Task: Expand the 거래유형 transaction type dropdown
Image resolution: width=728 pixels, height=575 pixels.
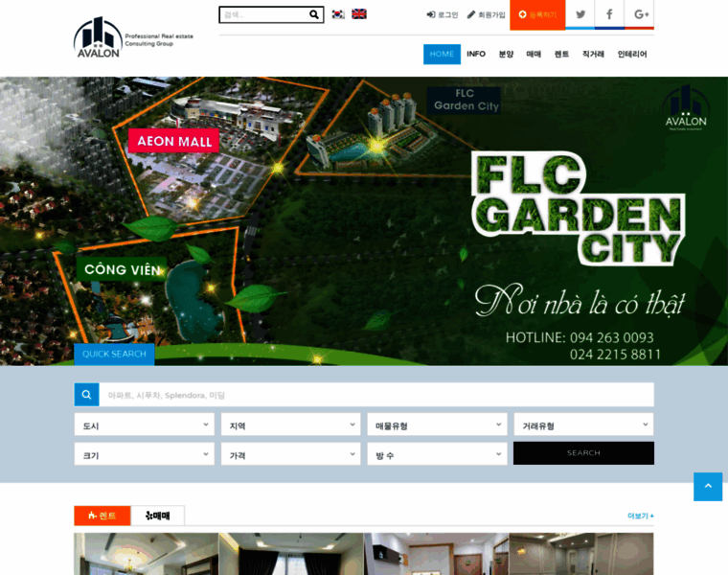Action: pos(583,425)
